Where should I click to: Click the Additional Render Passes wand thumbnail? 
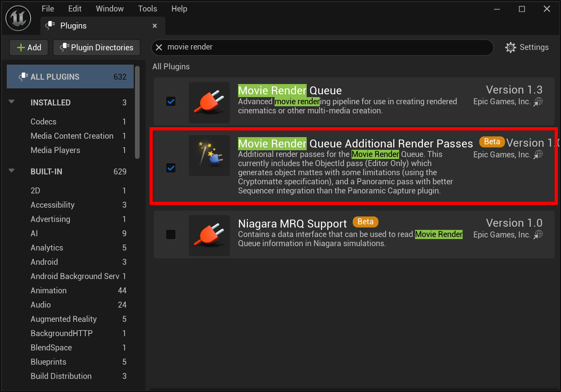[x=209, y=155]
